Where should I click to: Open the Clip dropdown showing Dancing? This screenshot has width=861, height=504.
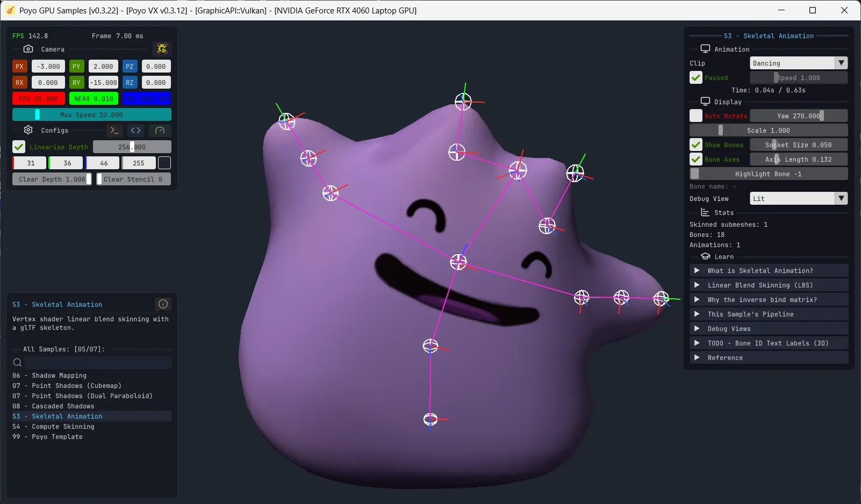click(799, 63)
